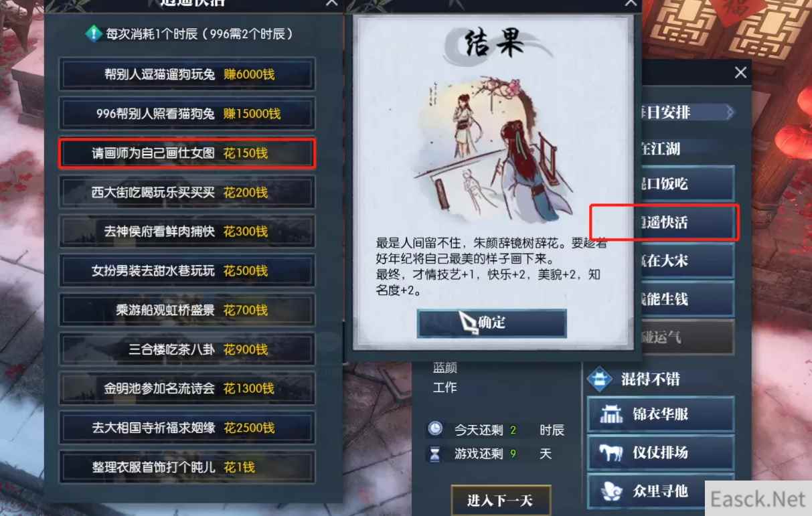Advance with 进入下一天 button
Screen dimensions: 812x516
[x=500, y=501]
